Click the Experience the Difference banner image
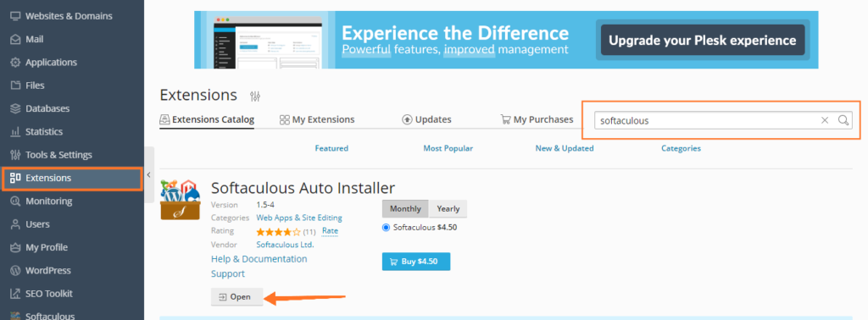 click(x=506, y=40)
